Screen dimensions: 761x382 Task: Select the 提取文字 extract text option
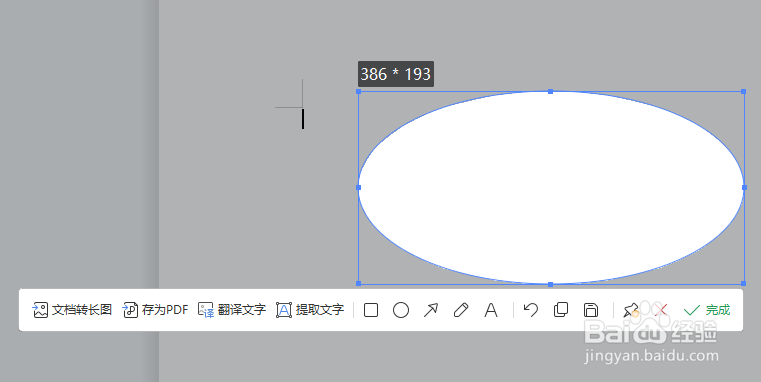310,310
